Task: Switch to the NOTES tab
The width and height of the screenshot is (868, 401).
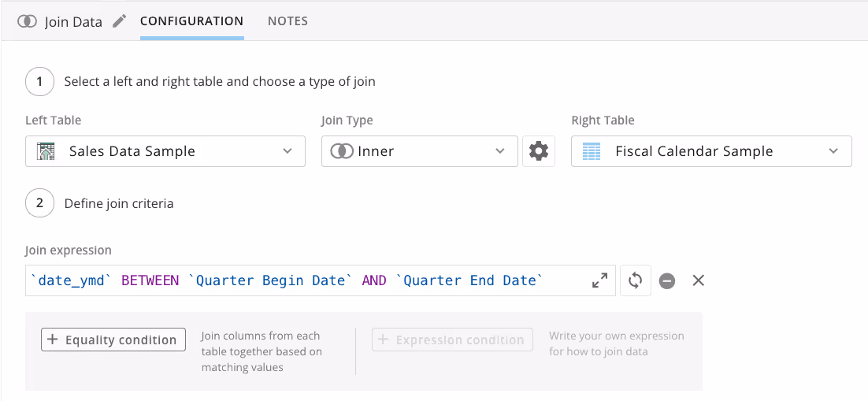Action: pyautogui.click(x=287, y=21)
